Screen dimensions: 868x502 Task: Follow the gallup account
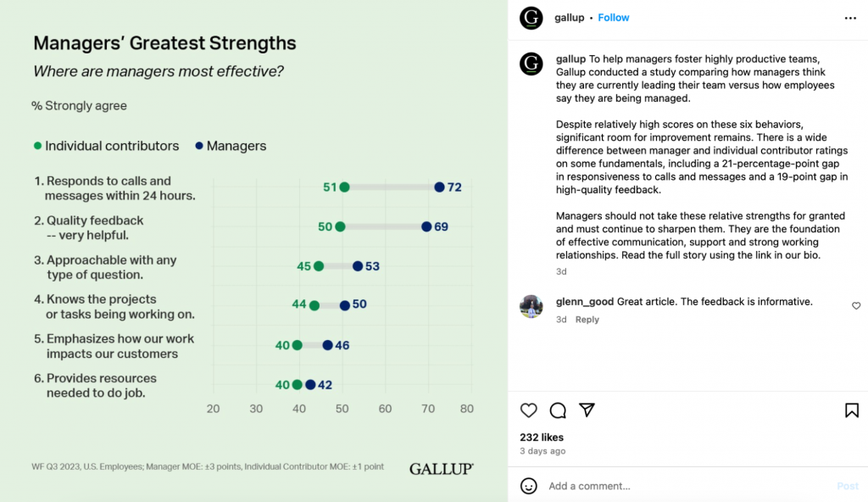[613, 17]
